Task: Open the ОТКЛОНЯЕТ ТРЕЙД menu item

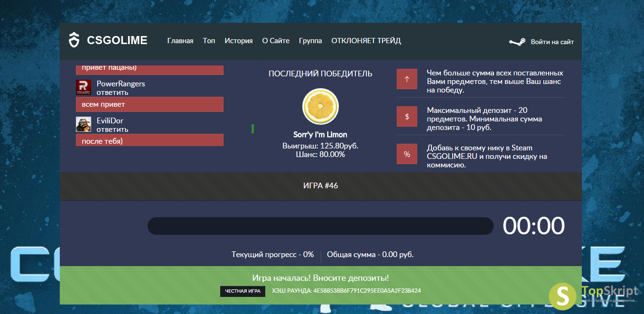Action: [366, 41]
